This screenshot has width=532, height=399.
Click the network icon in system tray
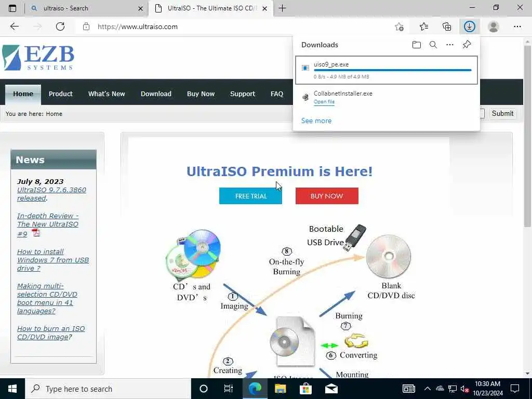coord(453,389)
